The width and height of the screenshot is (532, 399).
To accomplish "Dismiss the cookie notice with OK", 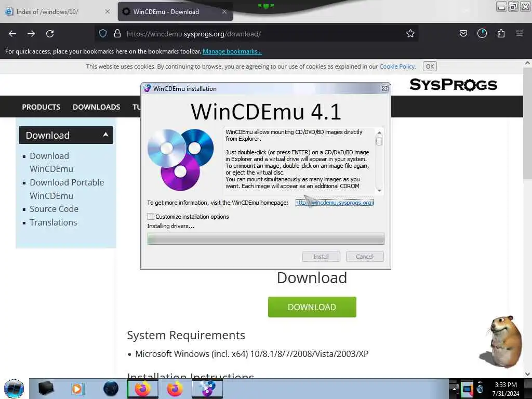I will (430, 66).
